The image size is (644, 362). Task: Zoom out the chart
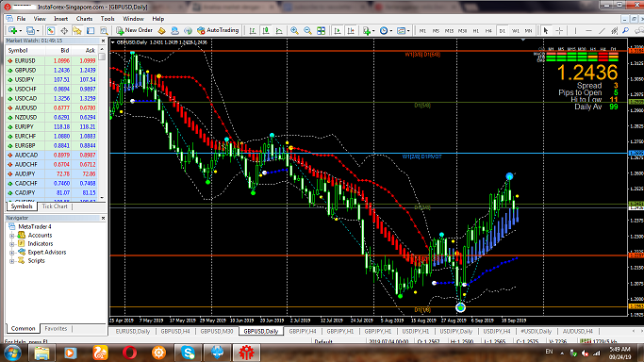tap(307, 30)
